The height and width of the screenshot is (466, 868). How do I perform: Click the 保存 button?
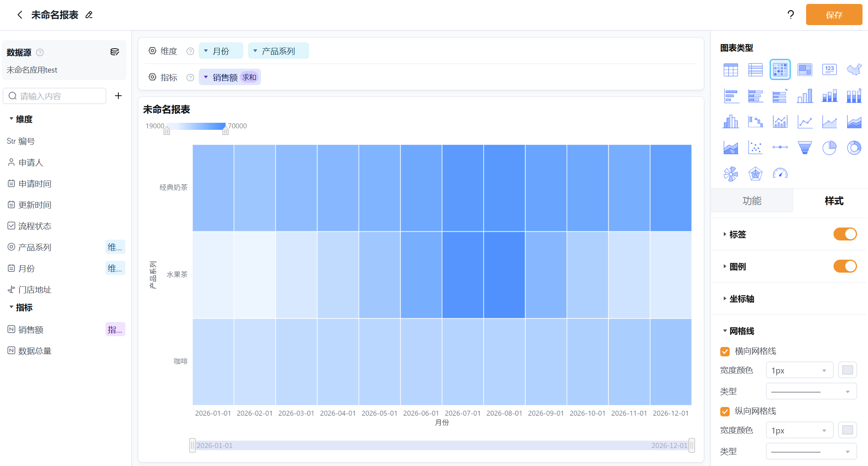coord(834,15)
